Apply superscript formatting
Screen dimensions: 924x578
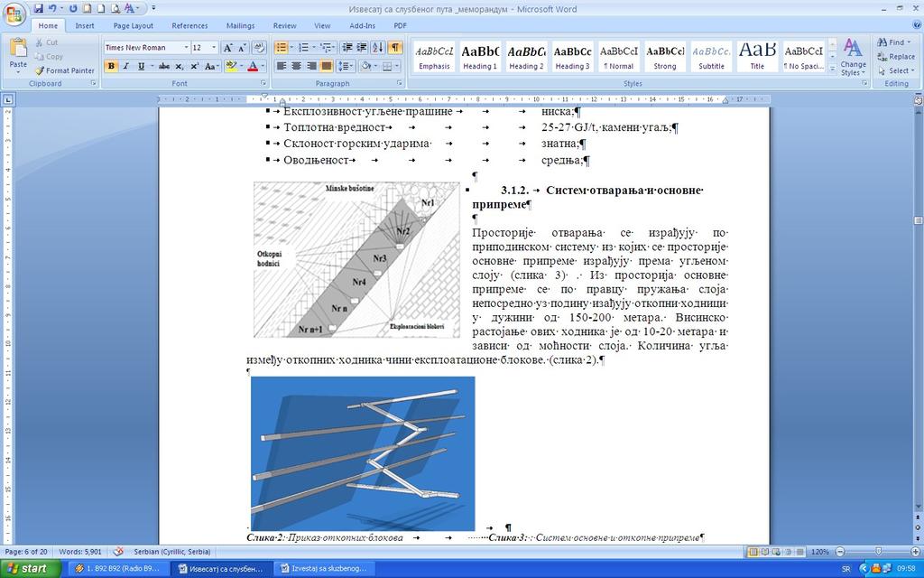coord(194,66)
